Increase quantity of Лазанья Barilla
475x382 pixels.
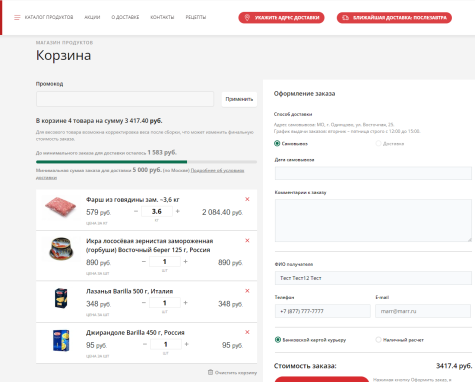[x=186, y=303]
